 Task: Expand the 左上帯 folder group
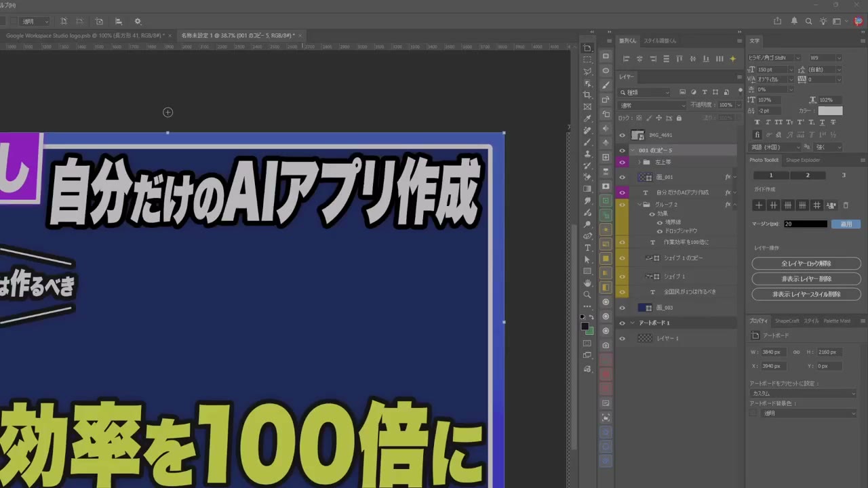[639, 163]
